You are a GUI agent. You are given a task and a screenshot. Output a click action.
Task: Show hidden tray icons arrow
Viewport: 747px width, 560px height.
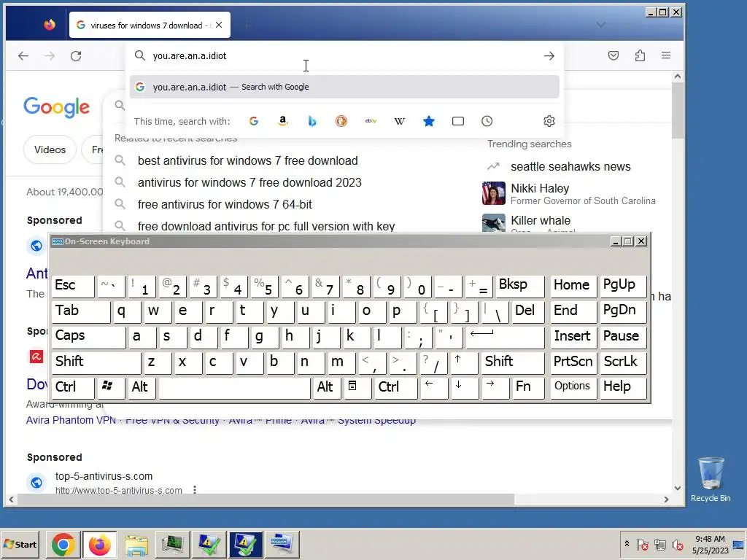point(627,544)
